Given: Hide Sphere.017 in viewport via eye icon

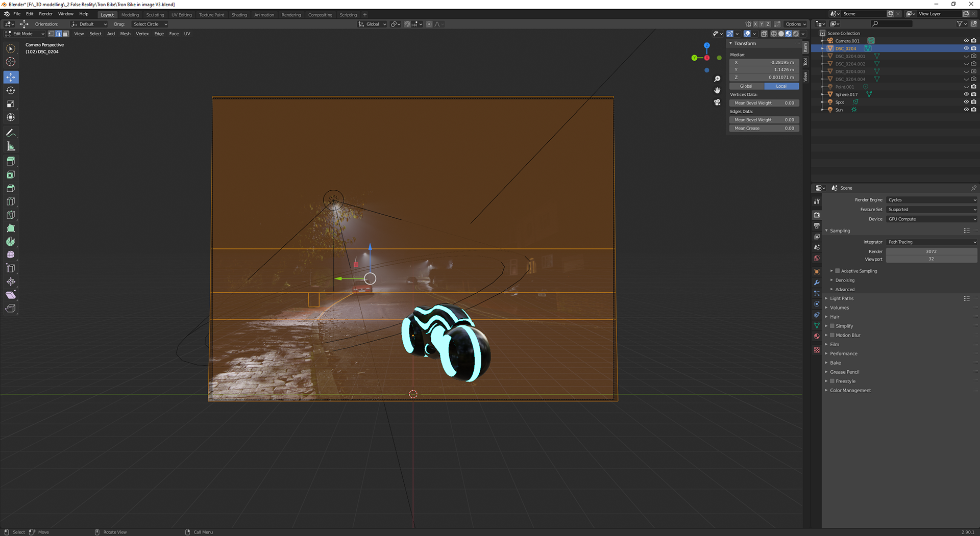Looking at the screenshot, I should (966, 94).
